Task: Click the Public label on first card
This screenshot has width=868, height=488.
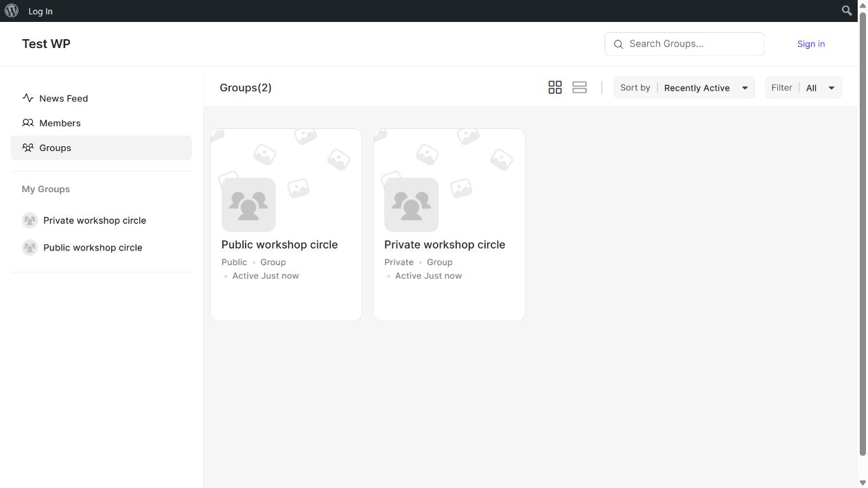Action: click(234, 262)
